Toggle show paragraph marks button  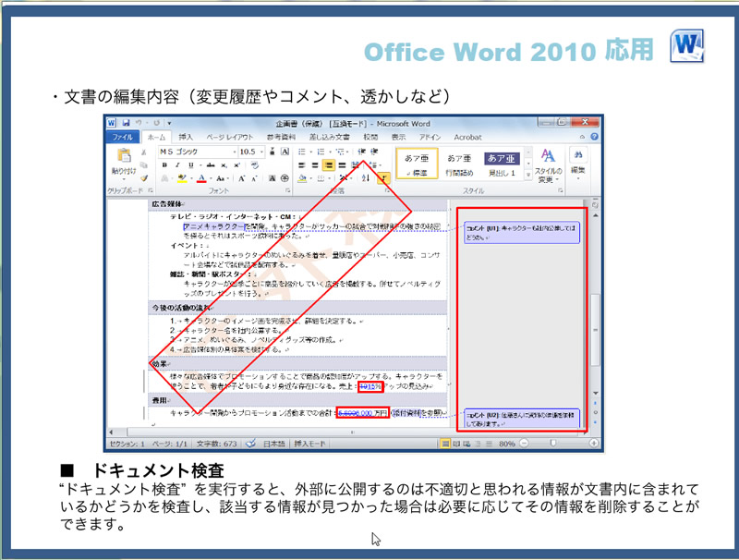[383, 178]
